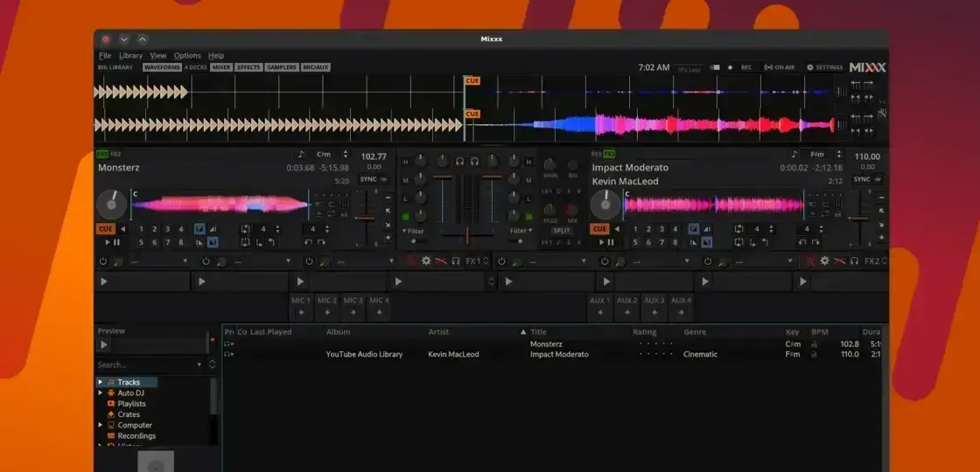Click the FX2 unit headphone icon
This screenshot has width=980, height=472.
(x=854, y=261)
